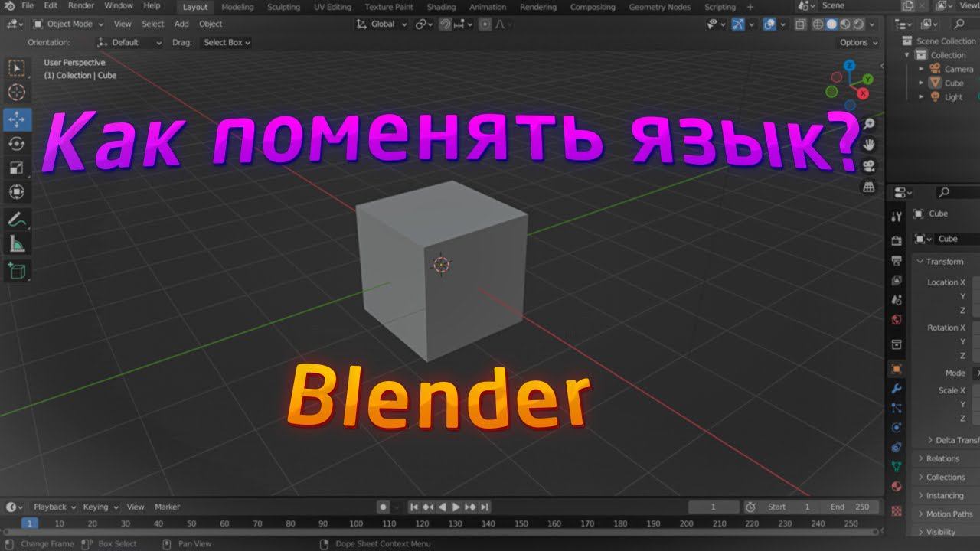Select the Select Box tool in the toolbar
This screenshot has height=551, width=980.
(x=16, y=68)
